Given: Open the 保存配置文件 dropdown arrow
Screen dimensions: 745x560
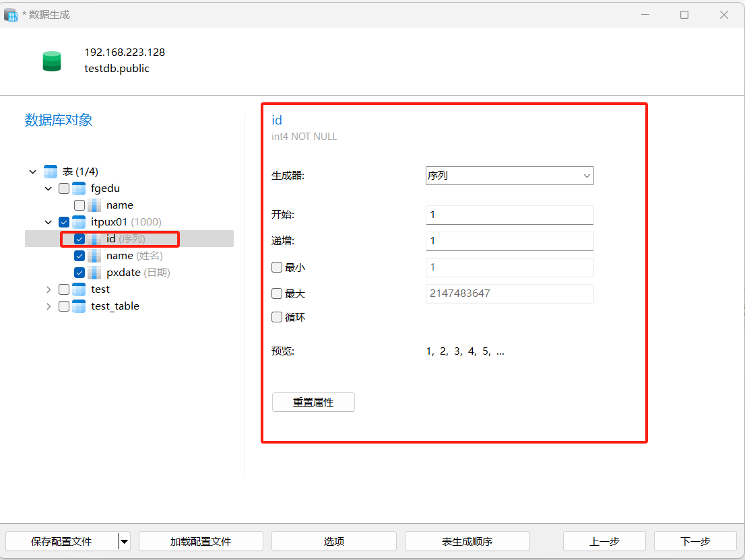Looking at the screenshot, I should pos(124,541).
